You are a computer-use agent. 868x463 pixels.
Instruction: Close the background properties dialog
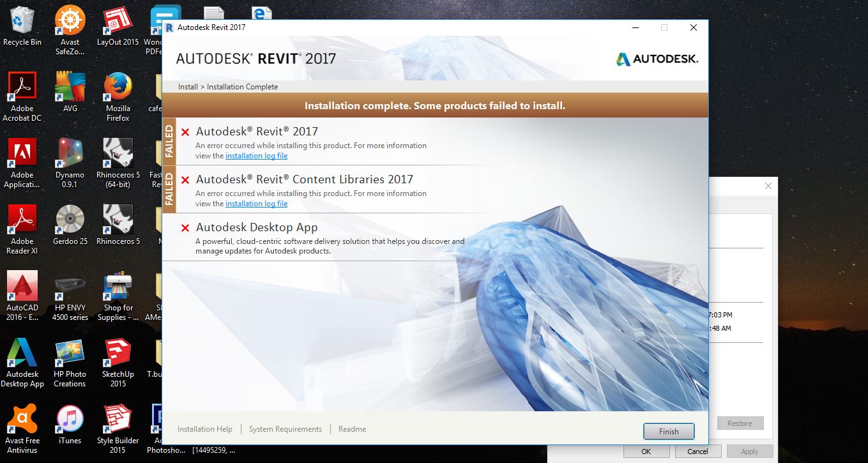[x=768, y=186]
